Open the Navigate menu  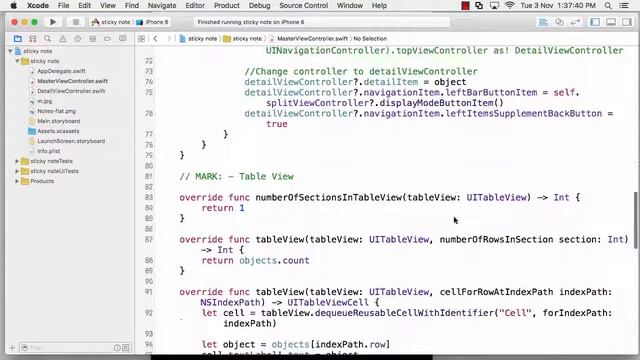(162, 6)
